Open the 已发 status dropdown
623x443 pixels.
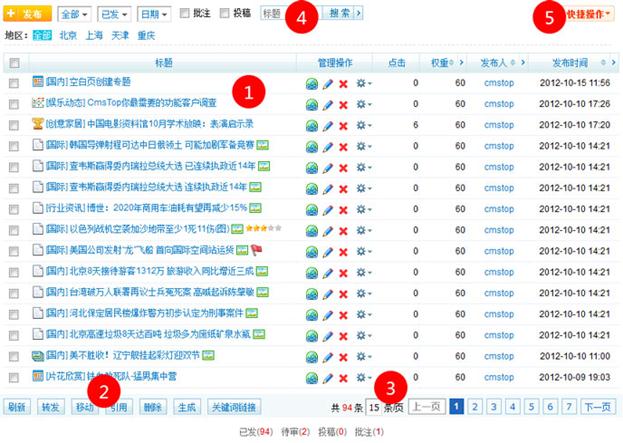114,14
